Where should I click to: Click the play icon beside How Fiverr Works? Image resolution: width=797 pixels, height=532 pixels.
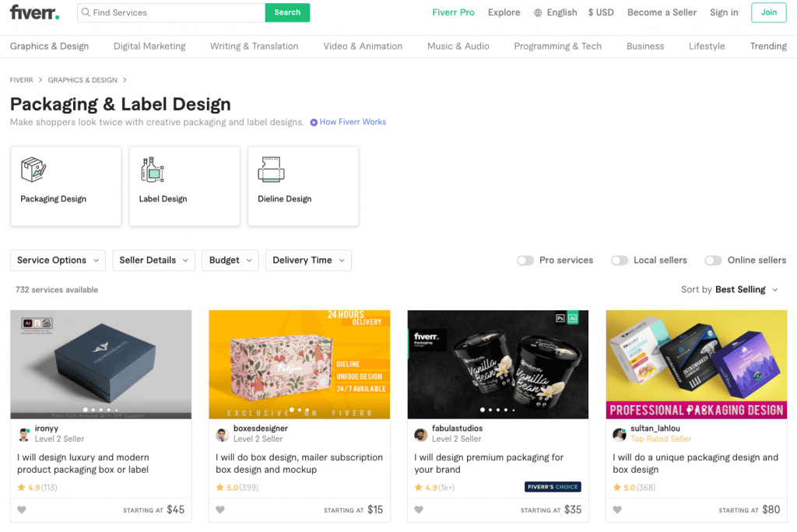coord(314,122)
